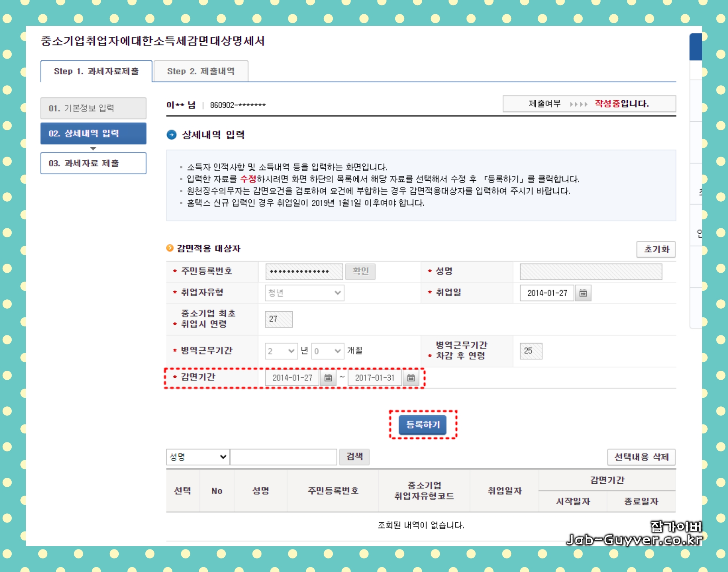The height and width of the screenshot is (572, 728).
Task: Open the 병역근무기간 years dropdown
Action: [281, 351]
